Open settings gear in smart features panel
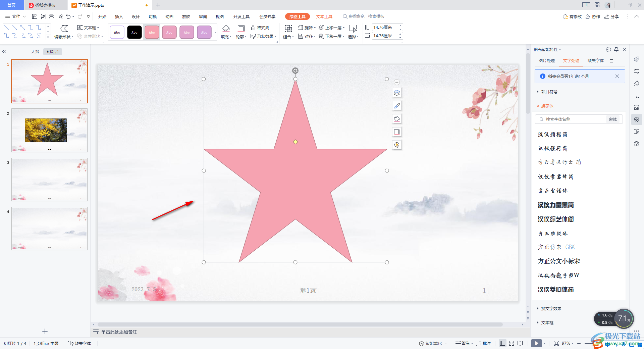644x349 pixels. point(608,49)
